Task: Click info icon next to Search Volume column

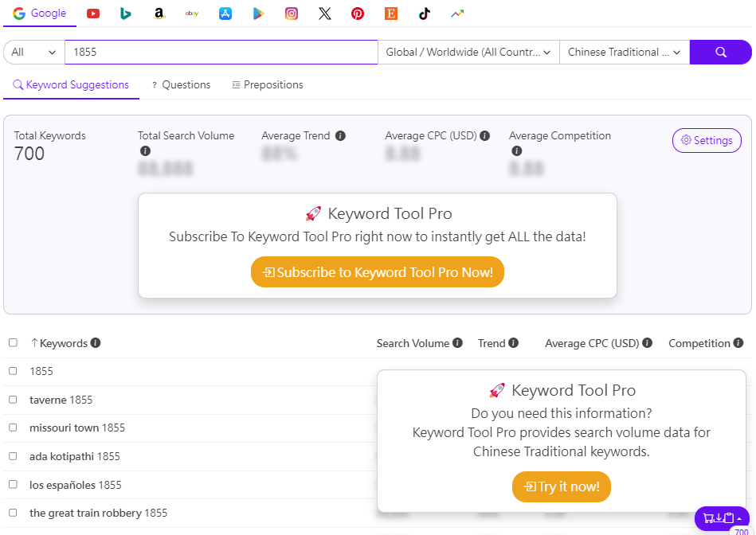Action: [x=457, y=342]
